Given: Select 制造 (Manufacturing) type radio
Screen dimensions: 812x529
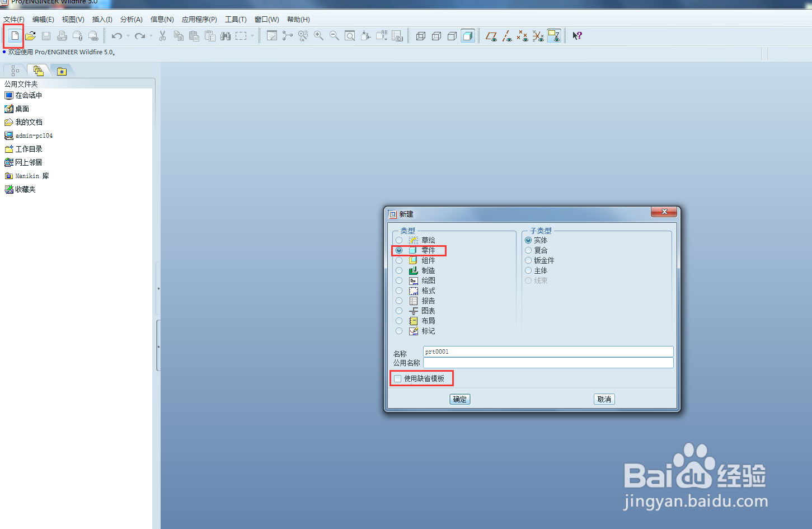Looking at the screenshot, I should point(399,270).
